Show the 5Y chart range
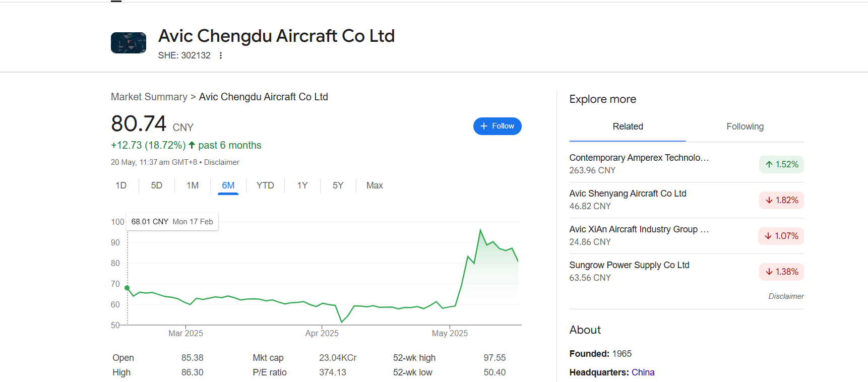868x382 pixels. tap(338, 185)
